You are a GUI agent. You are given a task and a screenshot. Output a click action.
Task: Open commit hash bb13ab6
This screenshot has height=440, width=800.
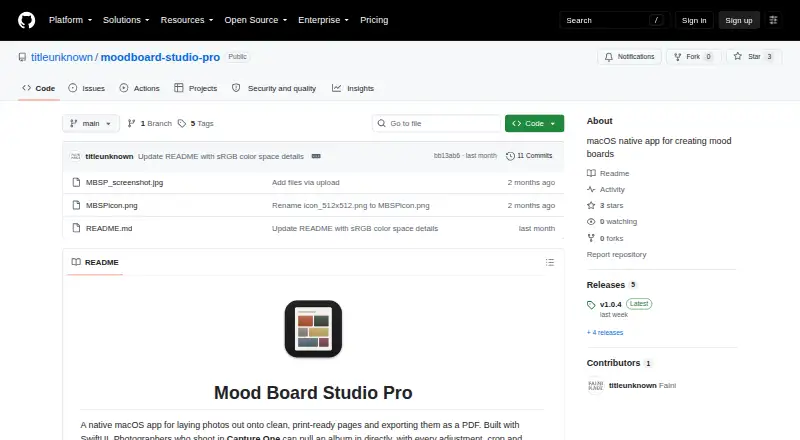[x=447, y=156]
